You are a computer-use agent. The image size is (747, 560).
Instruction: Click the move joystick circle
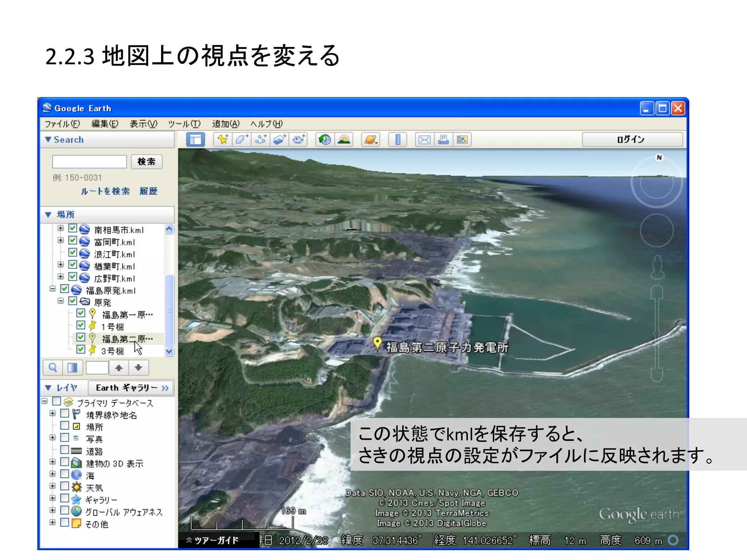657,230
